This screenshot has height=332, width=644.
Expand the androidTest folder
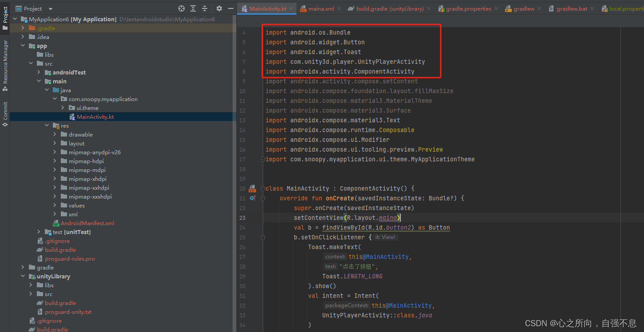39,72
